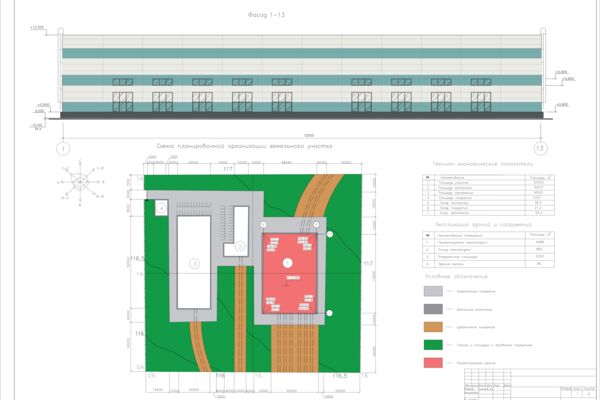The height and width of the screenshot is (400, 600).
Task: Click contour label 117 at plan right edge
Action: click(x=368, y=263)
